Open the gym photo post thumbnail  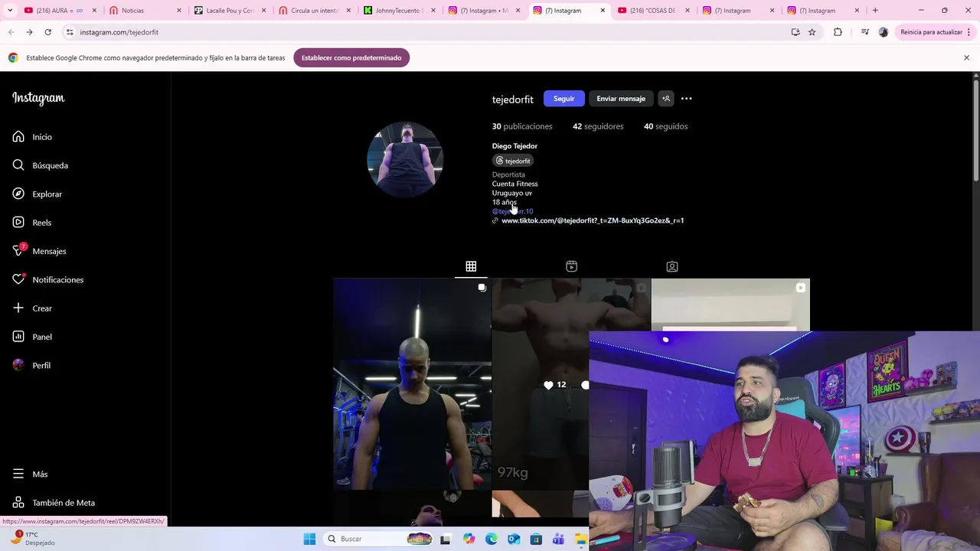pyautogui.click(x=412, y=384)
